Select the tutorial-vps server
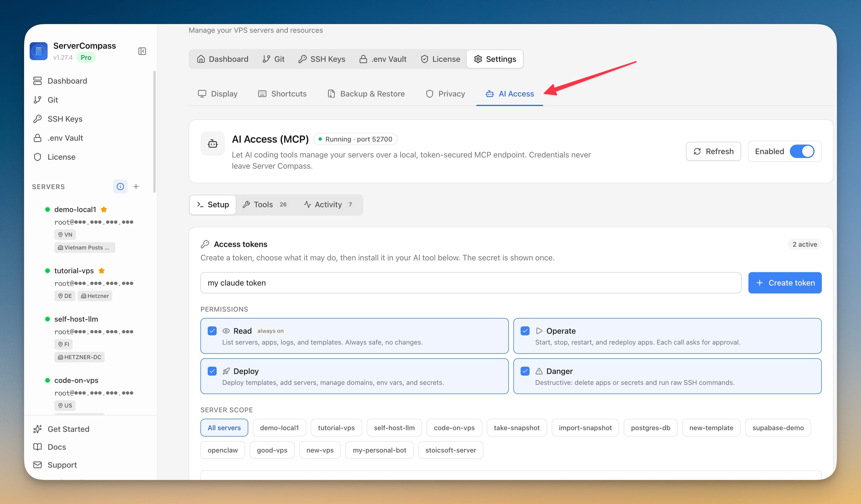The image size is (861, 504). (74, 271)
